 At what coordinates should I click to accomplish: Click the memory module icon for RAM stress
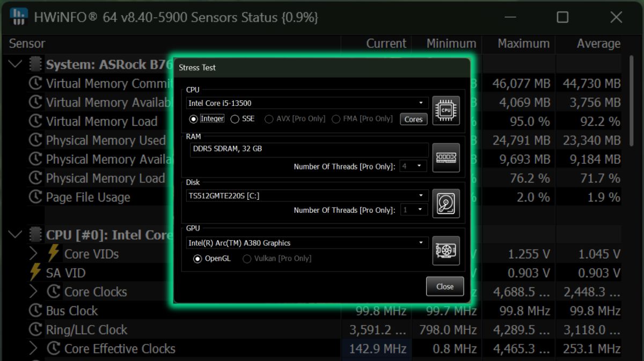445,158
